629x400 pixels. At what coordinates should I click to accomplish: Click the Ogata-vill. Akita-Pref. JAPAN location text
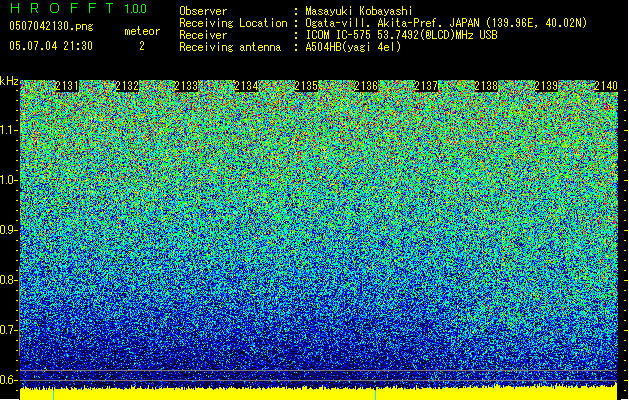coord(446,23)
